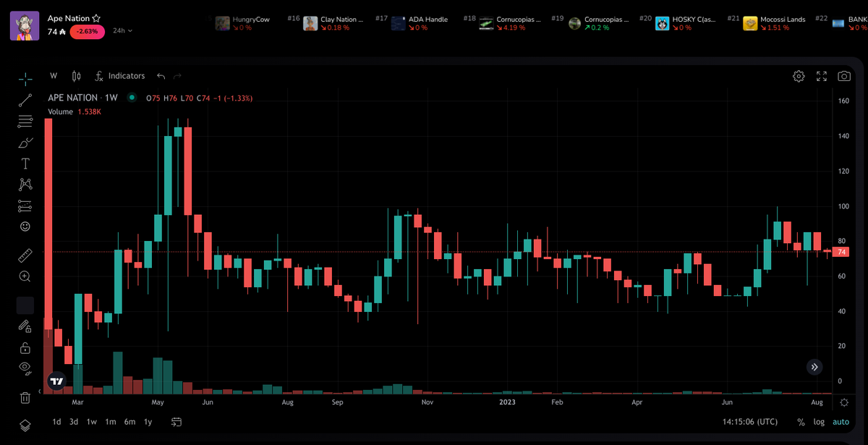
Task: Click the green market status dot
Action: (132, 98)
